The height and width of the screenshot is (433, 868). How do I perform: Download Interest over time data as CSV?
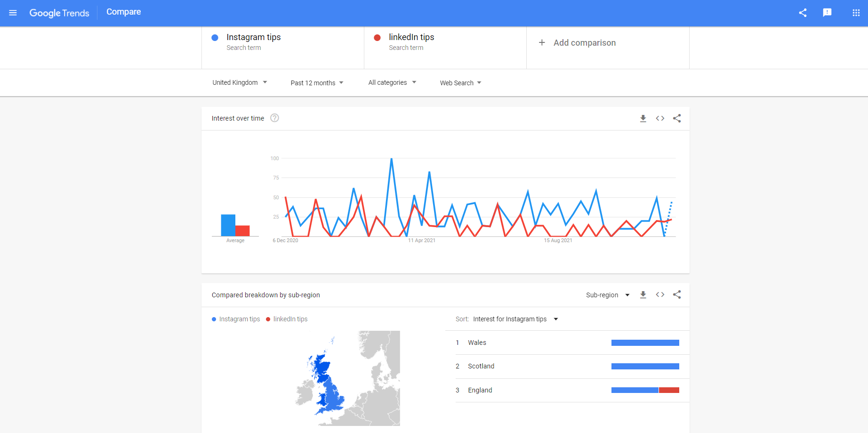click(x=643, y=118)
